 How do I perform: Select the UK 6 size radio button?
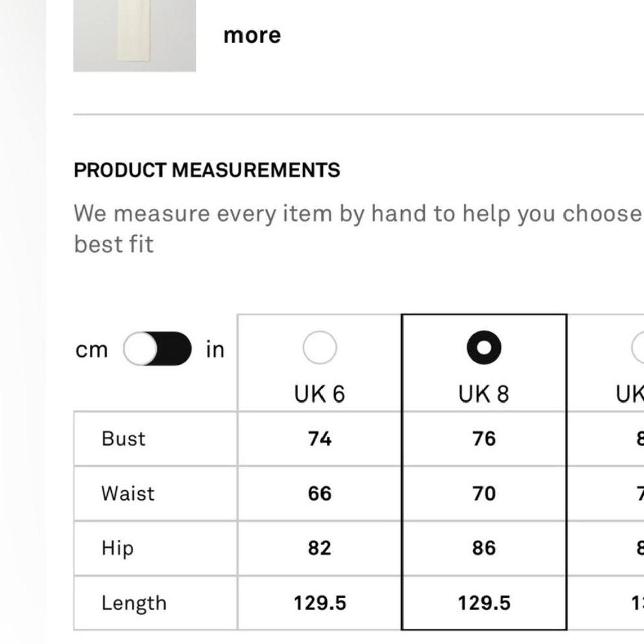319,347
